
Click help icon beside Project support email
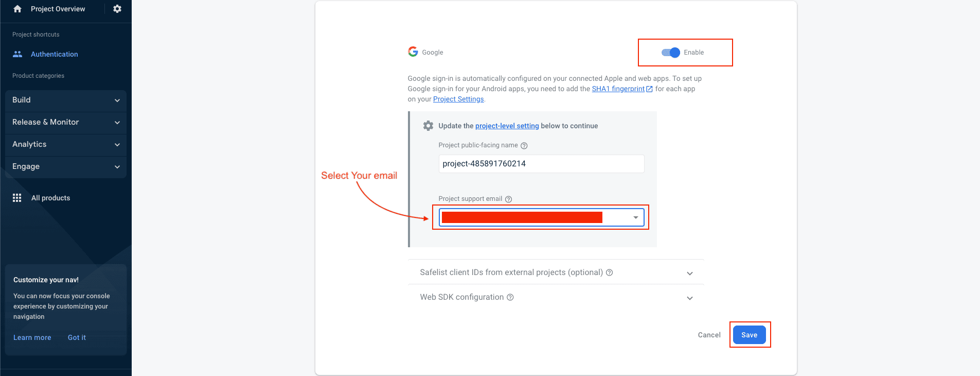click(508, 199)
